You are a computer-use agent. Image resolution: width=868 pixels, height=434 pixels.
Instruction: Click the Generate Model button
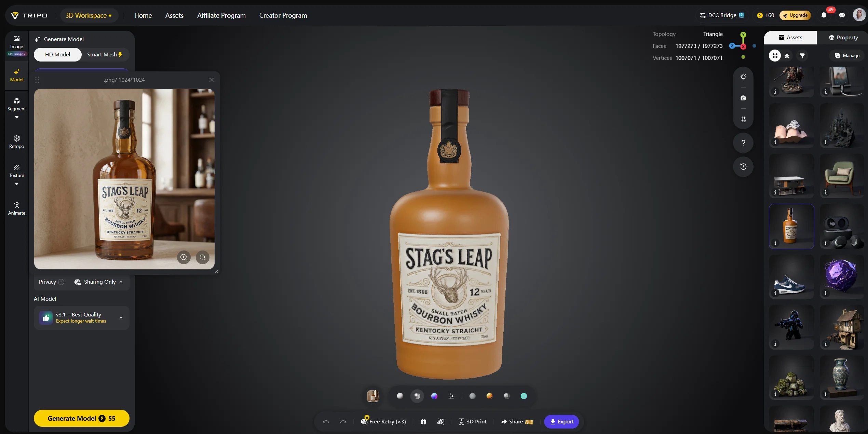coord(81,418)
